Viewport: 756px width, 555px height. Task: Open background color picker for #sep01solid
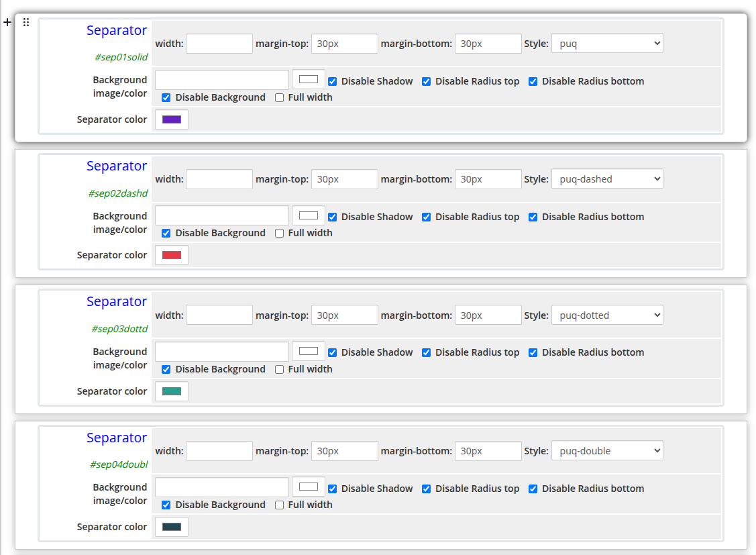tap(308, 79)
